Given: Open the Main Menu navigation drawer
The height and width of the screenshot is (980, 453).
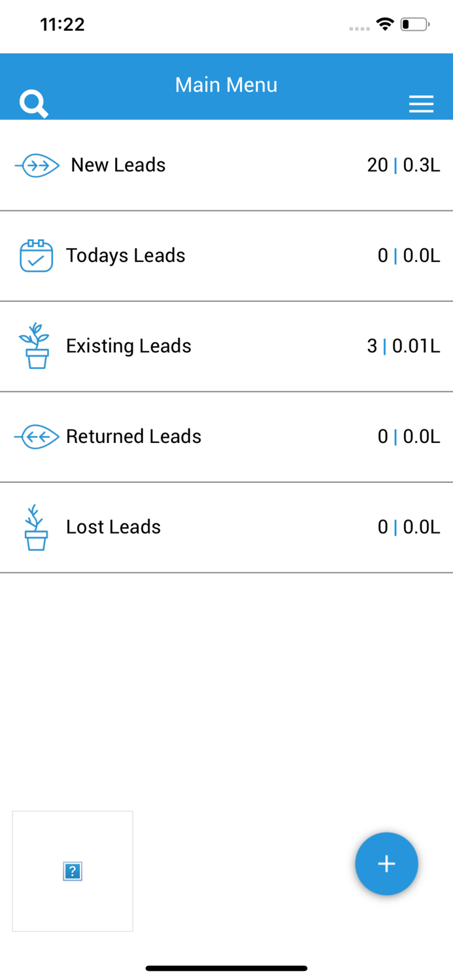Looking at the screenshot, I should [422, 103].
